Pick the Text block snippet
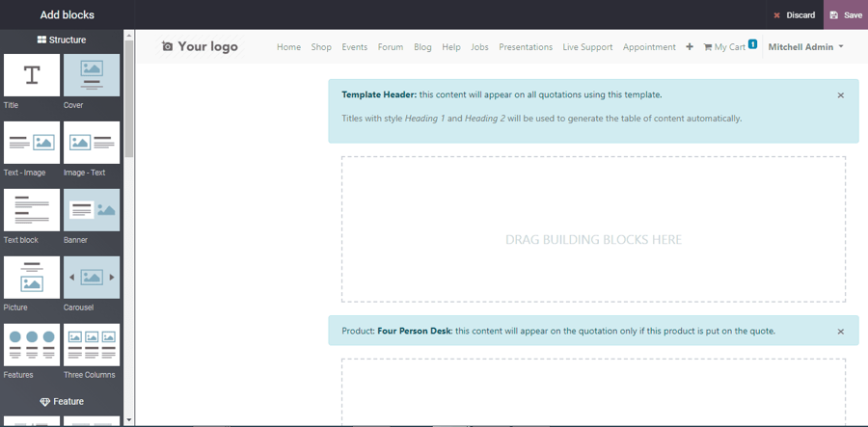This screenshot has width=868, height=427. coord(32,210)
